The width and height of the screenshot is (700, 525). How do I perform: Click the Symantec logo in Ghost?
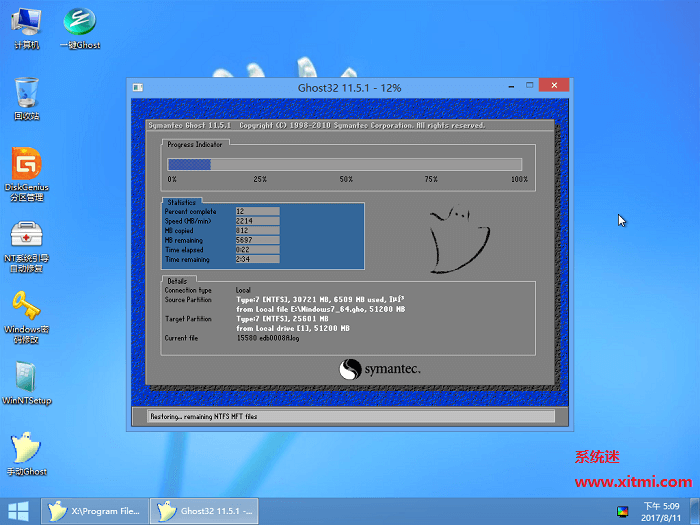[379, 369]
